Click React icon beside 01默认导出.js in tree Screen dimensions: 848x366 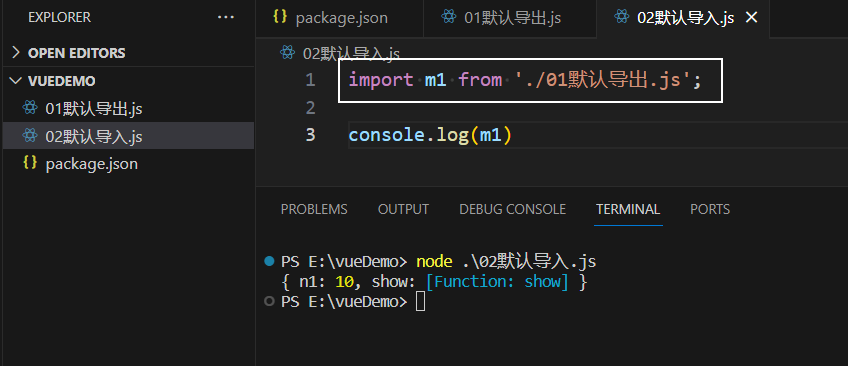30,108
